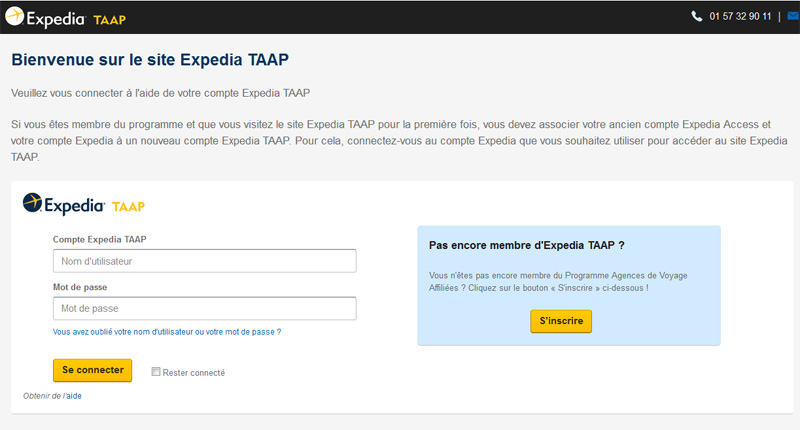Open the forgotten username or password link
The width and height of the screenshot is (800, 430).
point(167,332)
